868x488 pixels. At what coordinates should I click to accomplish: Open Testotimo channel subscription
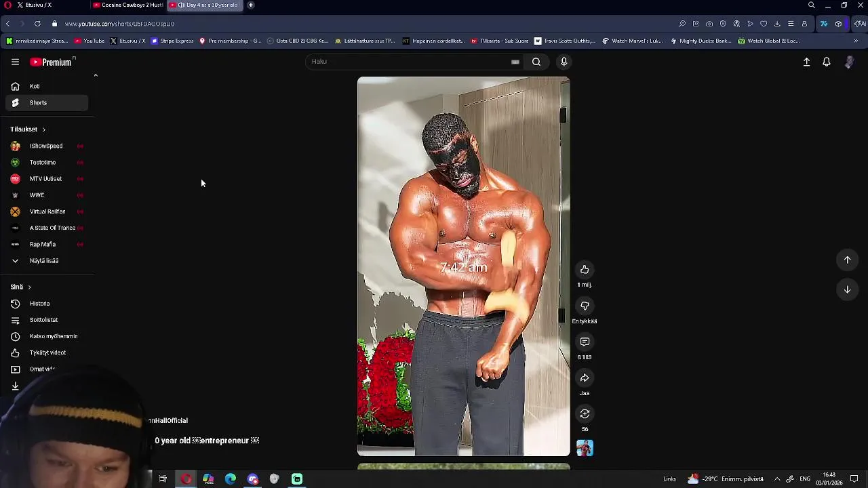point(47,162)
